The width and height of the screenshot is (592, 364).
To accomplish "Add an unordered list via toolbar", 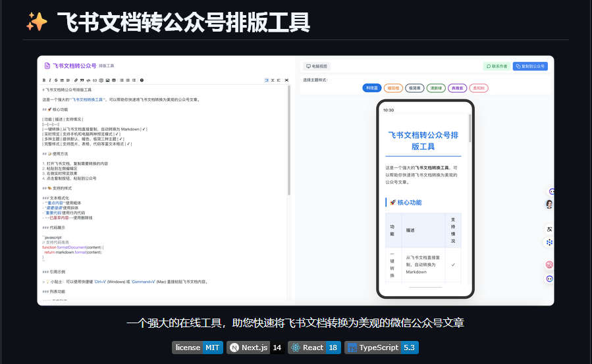I will pos(122,80).
